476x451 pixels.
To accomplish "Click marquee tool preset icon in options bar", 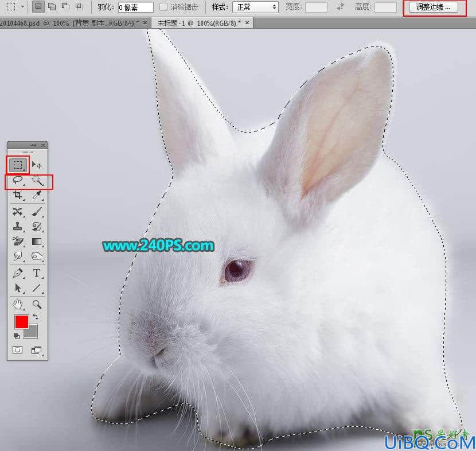I will 11,6.
